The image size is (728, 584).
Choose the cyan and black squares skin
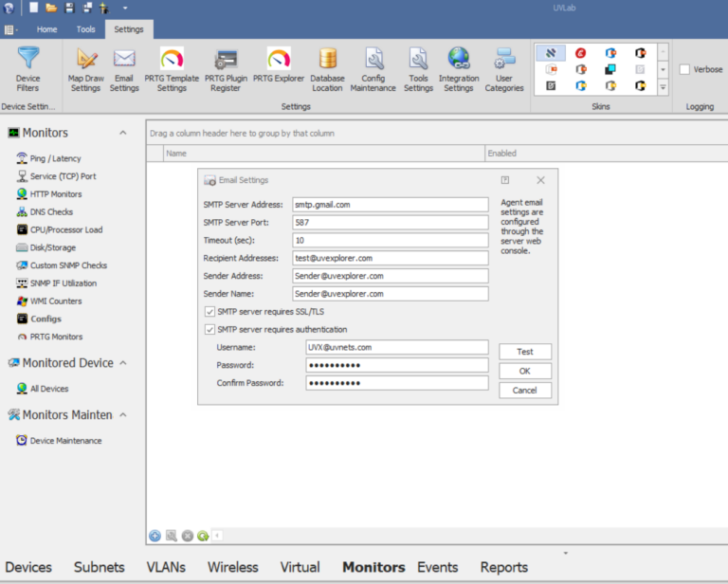tap(610, 69)
